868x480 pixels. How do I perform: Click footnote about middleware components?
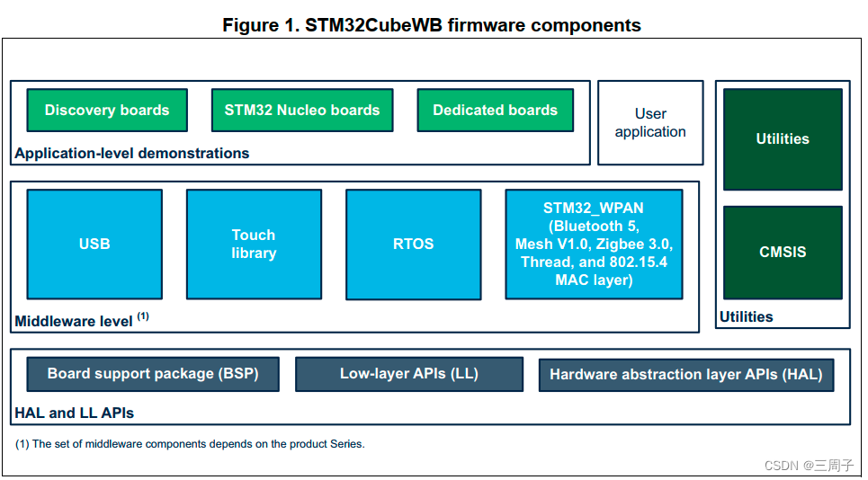190,444
